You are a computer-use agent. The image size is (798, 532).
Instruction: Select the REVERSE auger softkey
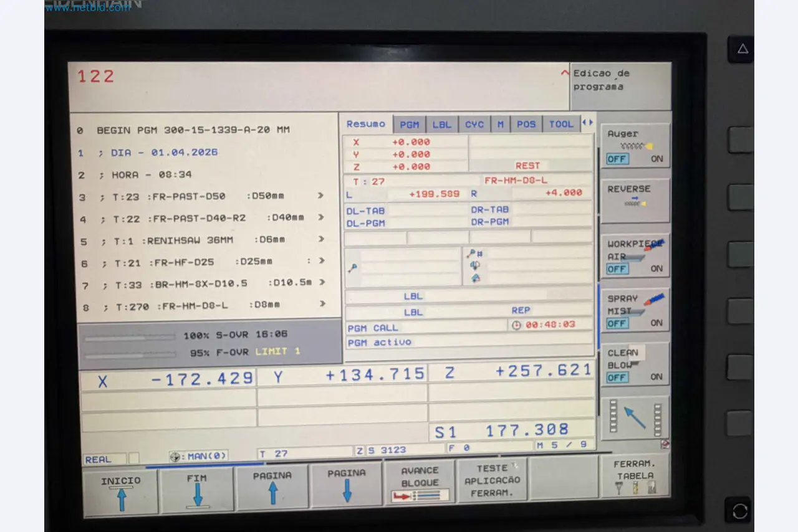coord(635,200)
